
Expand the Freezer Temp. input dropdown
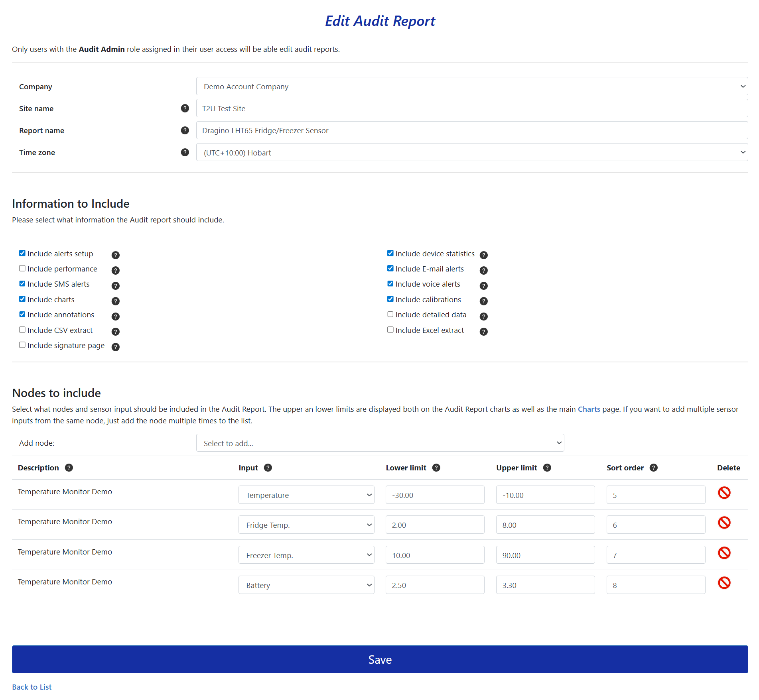click(x=306, y=555)
